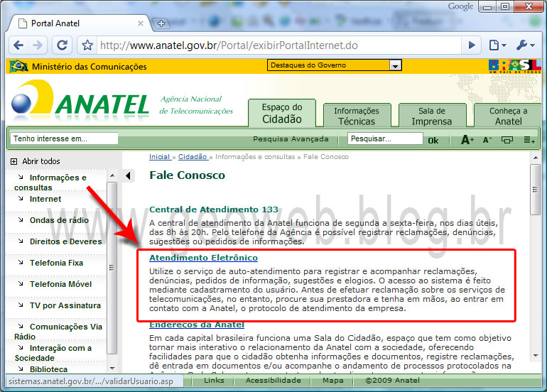Screen dimensions: 547x392
Task: Bookmark this page with the star icon
Action: point(87,45)
